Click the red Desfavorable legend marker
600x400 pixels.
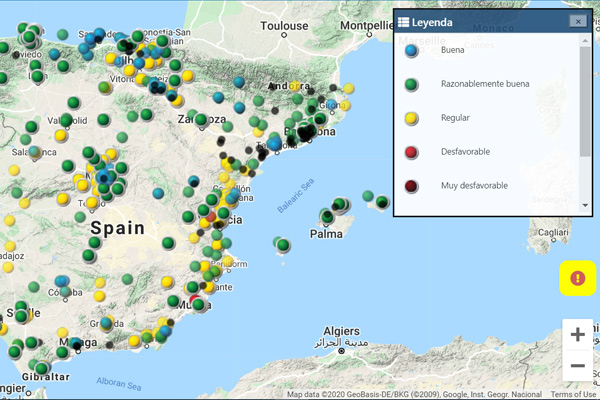411,152
